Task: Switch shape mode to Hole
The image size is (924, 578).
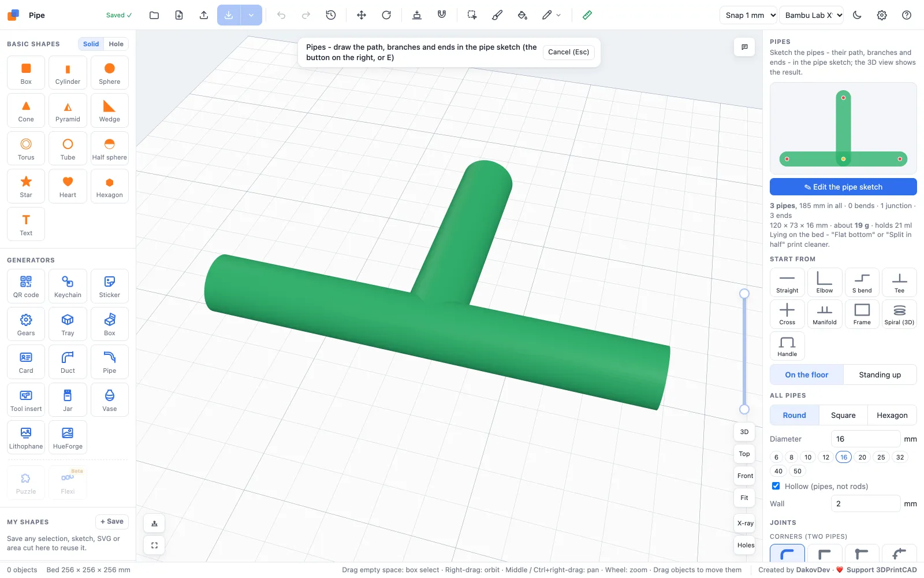Action: tap(116, 44)
